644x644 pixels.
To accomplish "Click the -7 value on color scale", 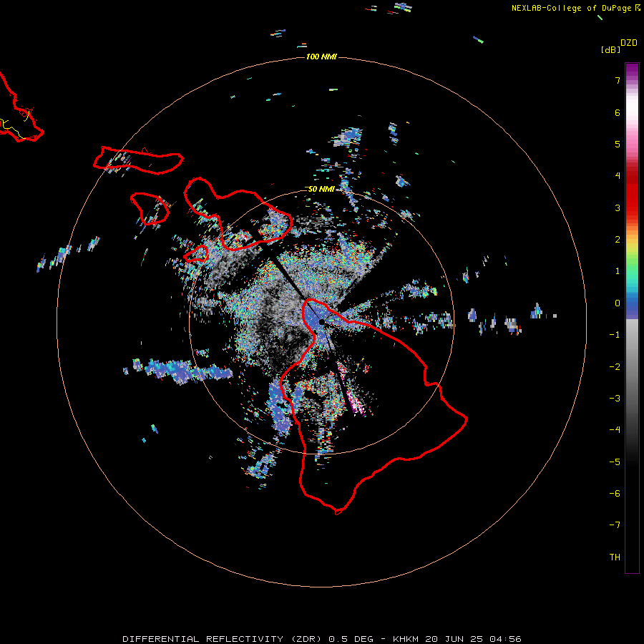I will (615, 525).
